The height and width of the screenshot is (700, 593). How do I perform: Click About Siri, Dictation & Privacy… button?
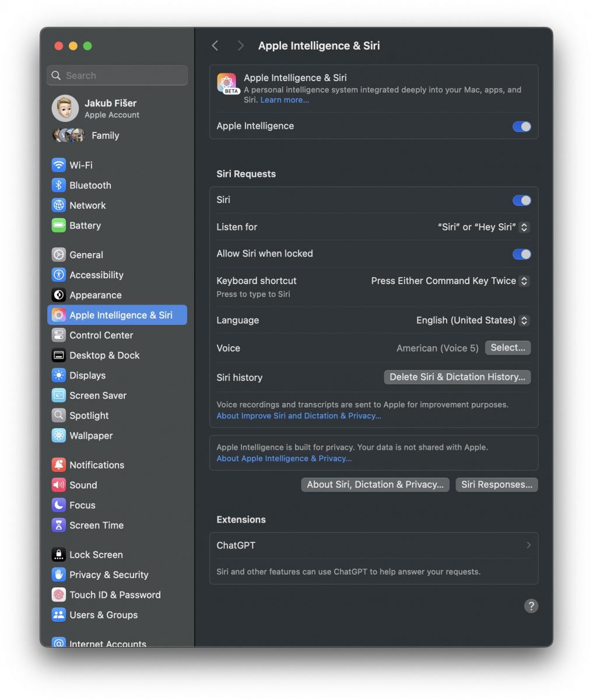(375, 485)
